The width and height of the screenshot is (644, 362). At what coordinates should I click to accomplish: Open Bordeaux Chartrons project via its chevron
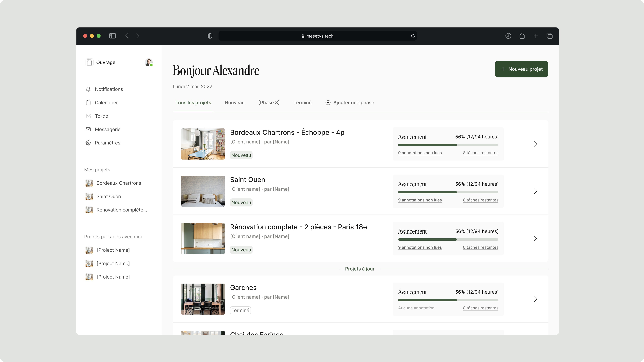coord(535,144)
